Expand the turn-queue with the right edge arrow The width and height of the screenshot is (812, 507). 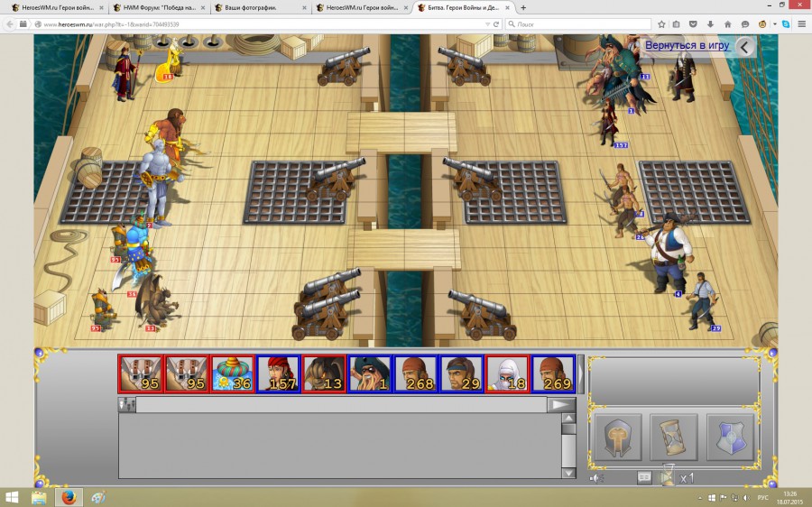(581, 373)
